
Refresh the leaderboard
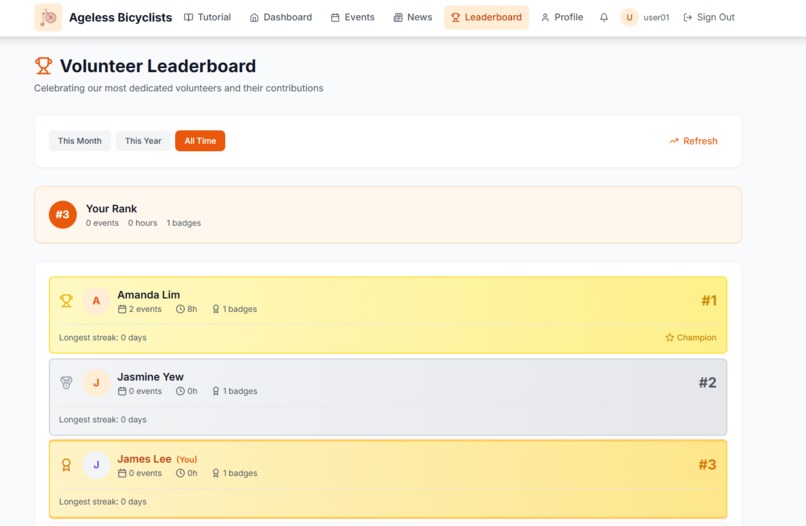pos(693,141)
